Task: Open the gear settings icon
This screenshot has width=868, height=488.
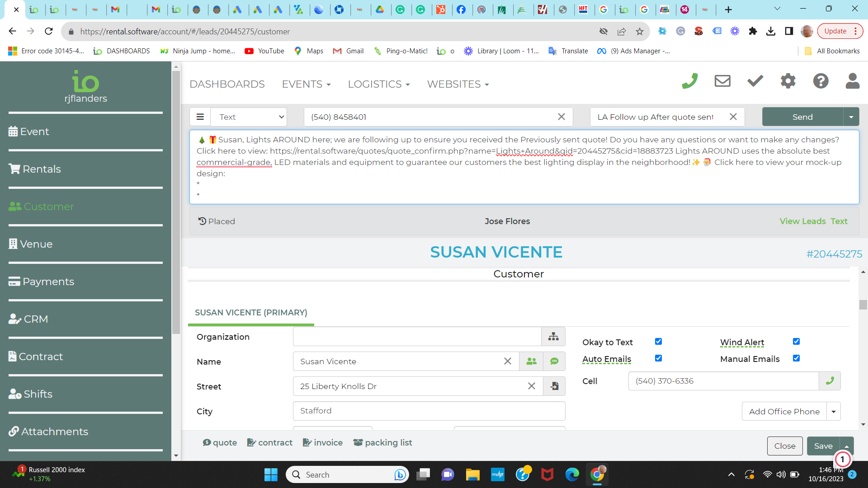Action: coord(788,81)
